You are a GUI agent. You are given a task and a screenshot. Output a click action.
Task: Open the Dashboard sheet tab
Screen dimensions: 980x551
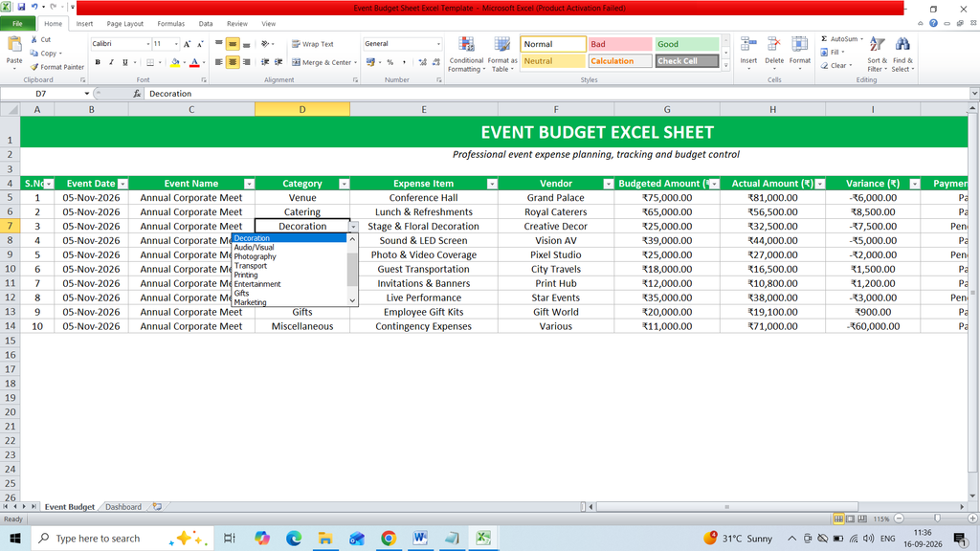pos(123,507)
